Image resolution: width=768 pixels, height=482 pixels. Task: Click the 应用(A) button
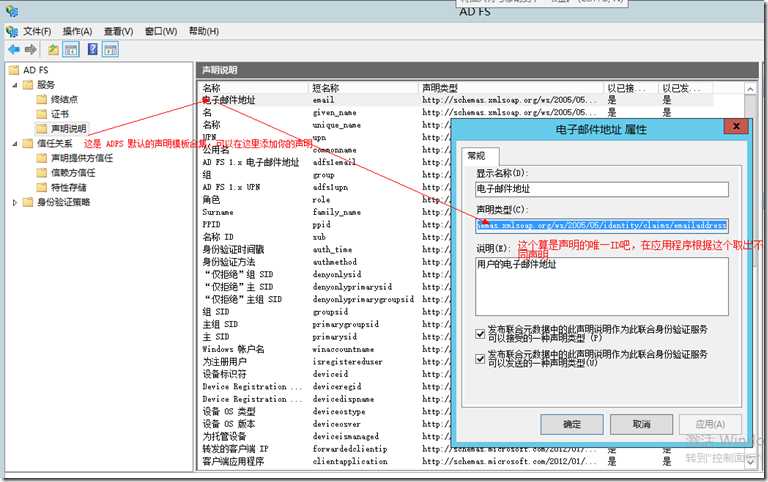[x=710, y=424]
